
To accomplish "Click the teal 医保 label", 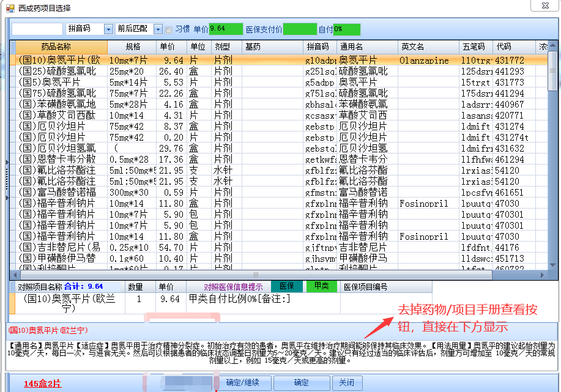I will click(x=286, y=286).
